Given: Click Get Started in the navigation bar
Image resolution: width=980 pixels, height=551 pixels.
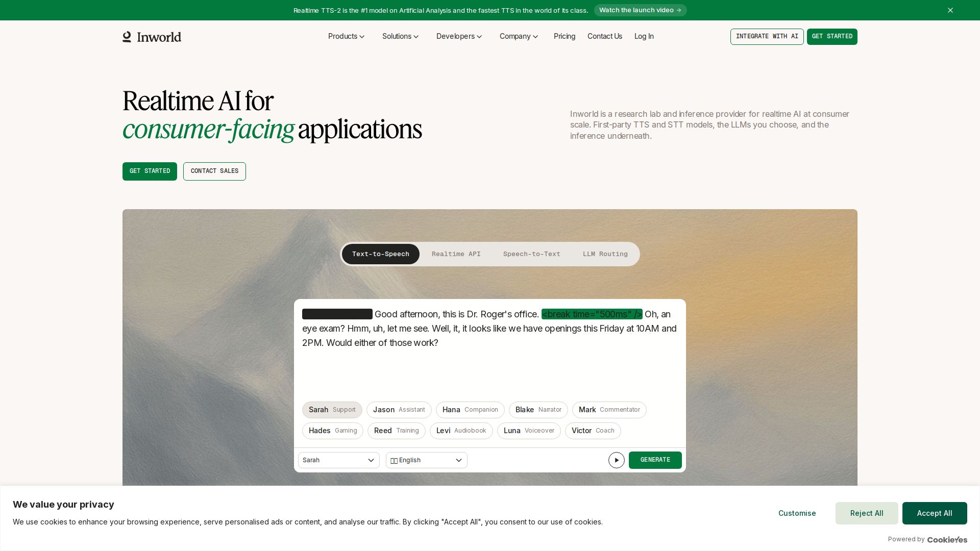Looking at the screenshot, I should (832, 37).
